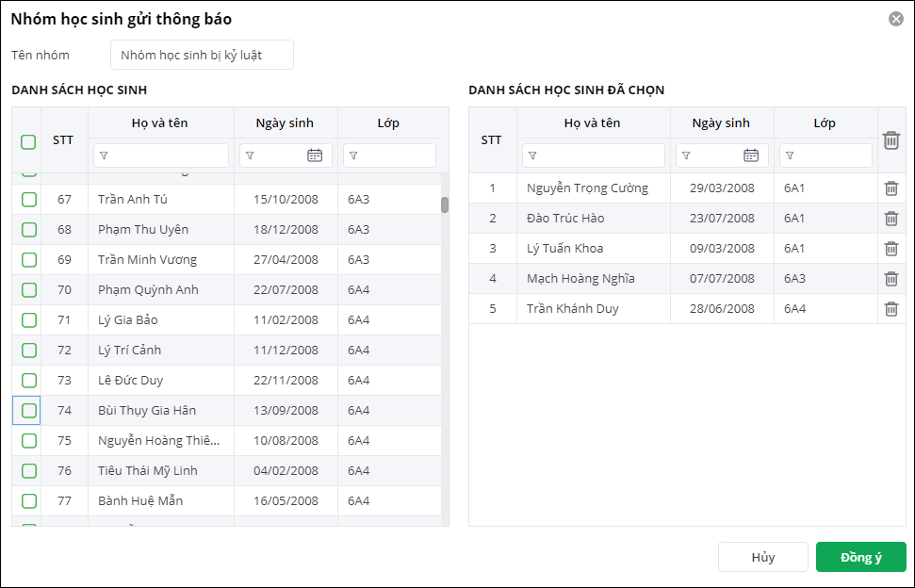915x588 pixels.
Task: Check the box next to Bành Huệ Mẫn
Action: click(x=29, y=501)
